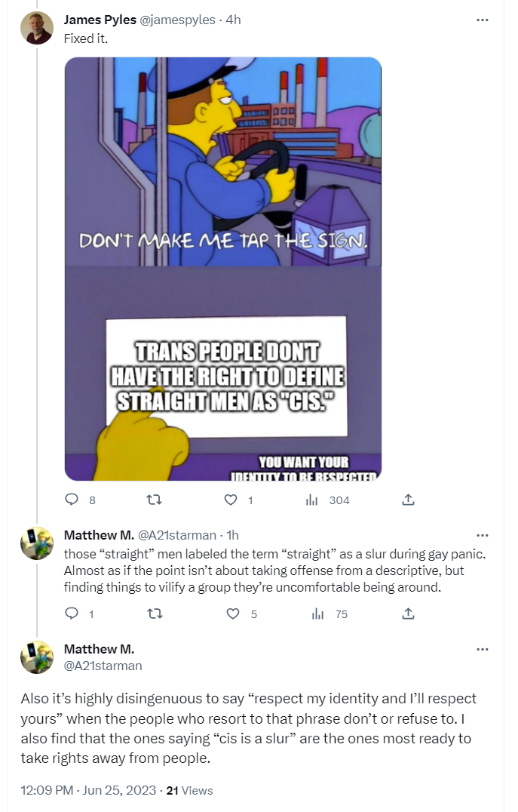Image resolution: width=518 pixels, height=812 pixels.
Task: Click the @A21starman handle in bottom tweet
Action: [x=103, y=666]
